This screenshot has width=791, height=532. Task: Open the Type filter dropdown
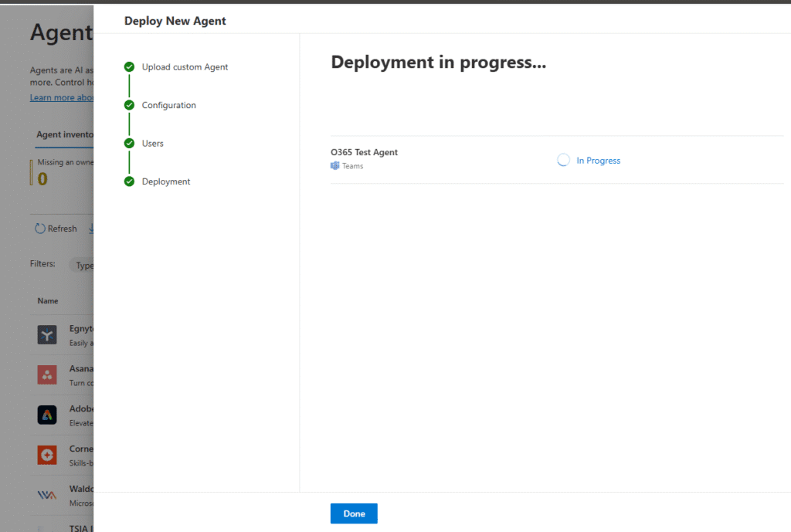click(x=82, y=265)
